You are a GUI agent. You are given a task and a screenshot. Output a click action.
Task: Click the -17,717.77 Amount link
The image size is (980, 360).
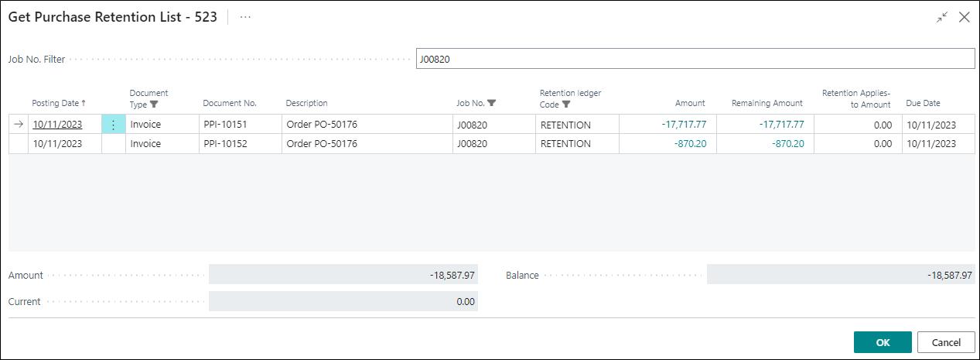point(684,125)
